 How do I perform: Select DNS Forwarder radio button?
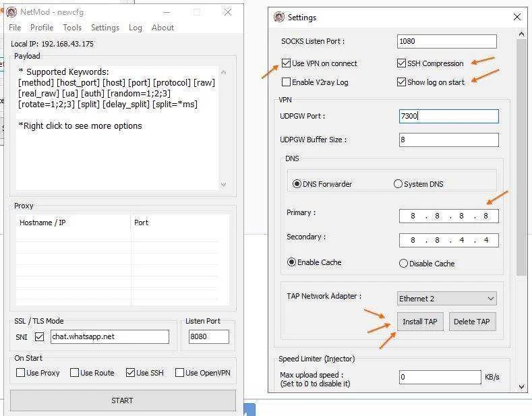(x=297, y=184)
